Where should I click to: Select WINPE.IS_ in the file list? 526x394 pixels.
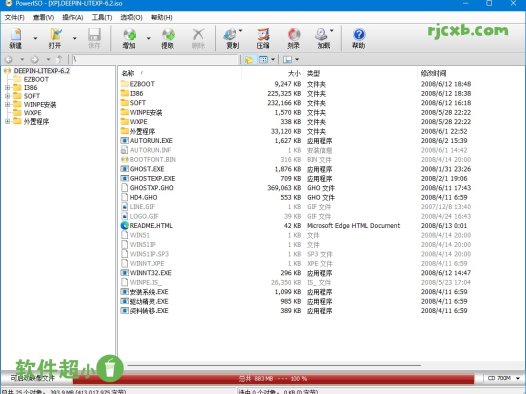click(146, 282)
